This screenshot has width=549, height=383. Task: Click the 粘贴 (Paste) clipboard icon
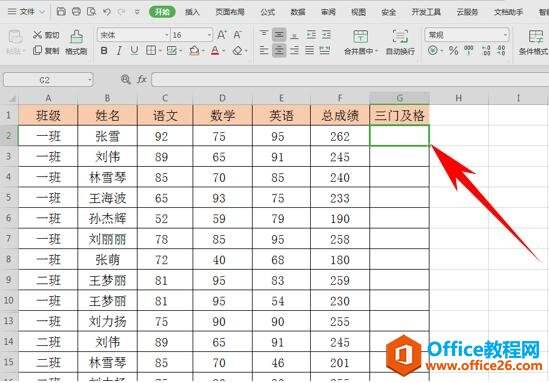click(15, 37)
